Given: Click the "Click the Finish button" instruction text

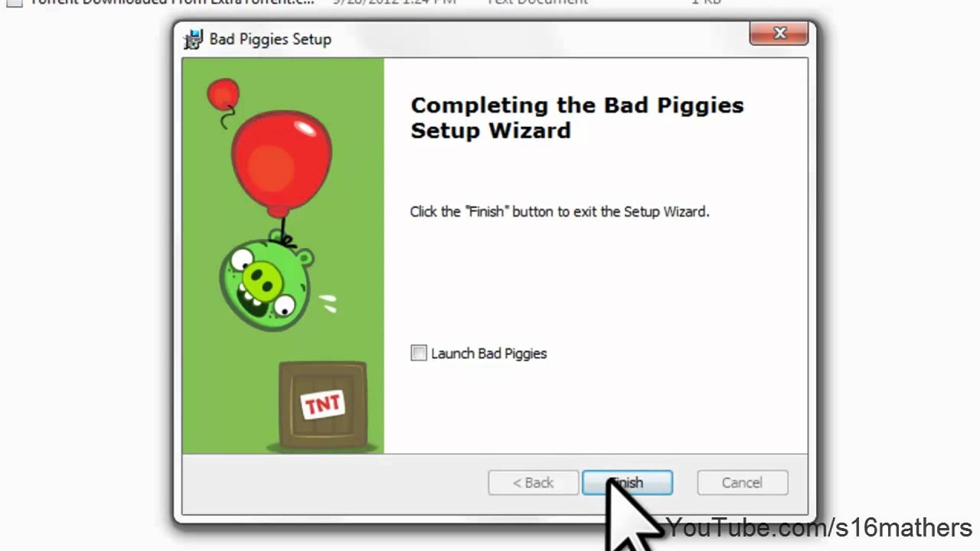Looking at the screenshot, I should [560, 211].
